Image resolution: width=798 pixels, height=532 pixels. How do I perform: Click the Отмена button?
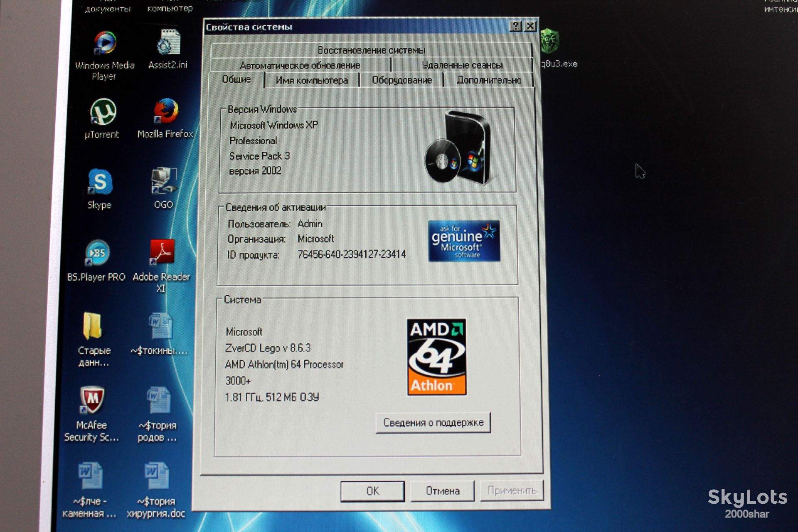click(x=443, y=491)
